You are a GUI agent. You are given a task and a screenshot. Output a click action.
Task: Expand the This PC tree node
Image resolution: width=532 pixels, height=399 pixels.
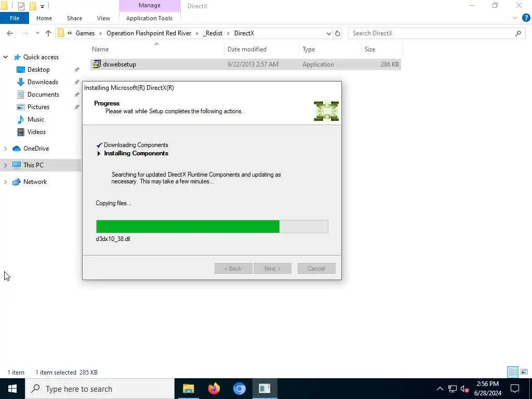pyautogui.click(x=5, y=165)
